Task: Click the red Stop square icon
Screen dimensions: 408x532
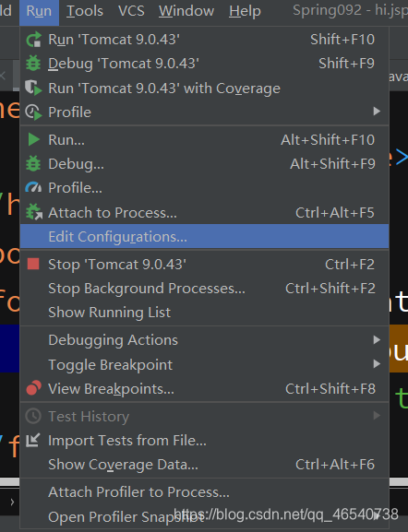Action: (33, 264)
